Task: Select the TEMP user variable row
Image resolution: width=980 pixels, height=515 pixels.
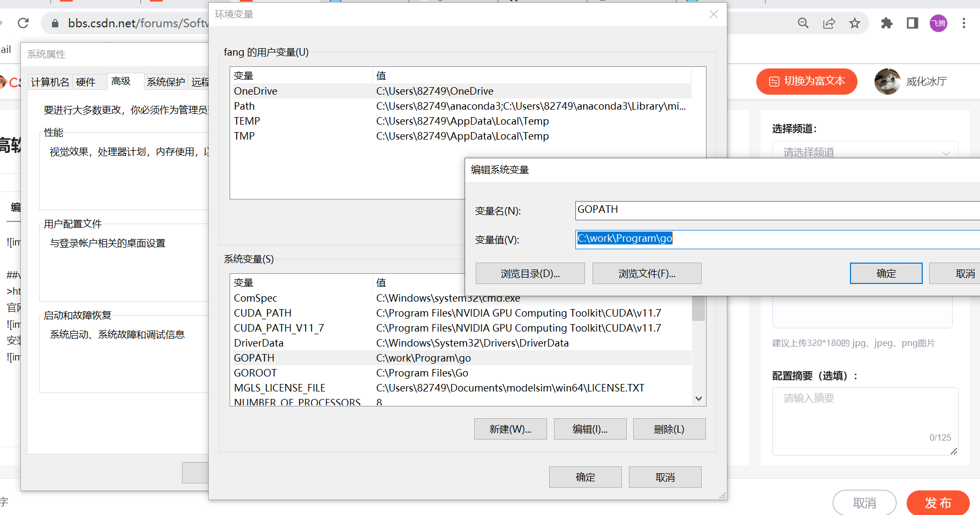Action: click(x=461, y=121)
